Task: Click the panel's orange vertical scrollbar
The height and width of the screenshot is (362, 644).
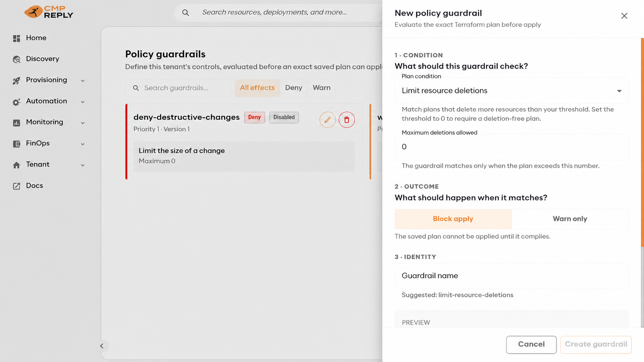Action: (642, 142)
